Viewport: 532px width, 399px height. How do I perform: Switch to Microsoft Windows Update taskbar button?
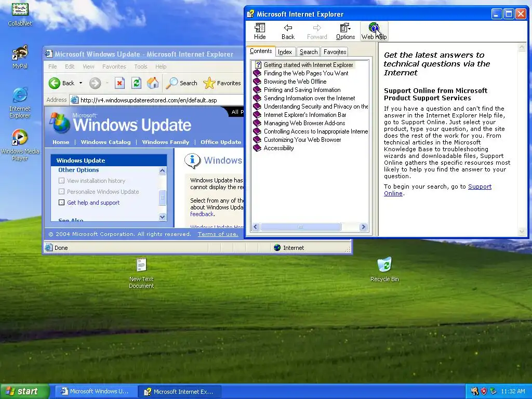click(96, 392)
